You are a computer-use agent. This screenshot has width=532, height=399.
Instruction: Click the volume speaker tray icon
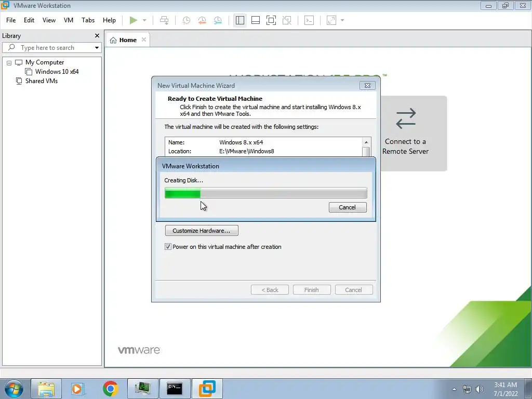pyautogui.click(x=480, y=389)
